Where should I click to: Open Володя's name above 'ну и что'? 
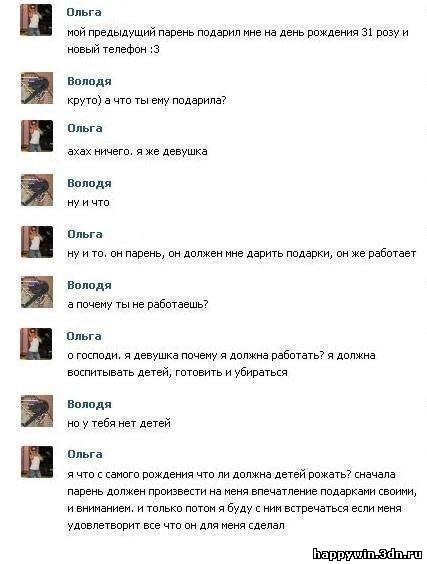(x=89, y=183)
